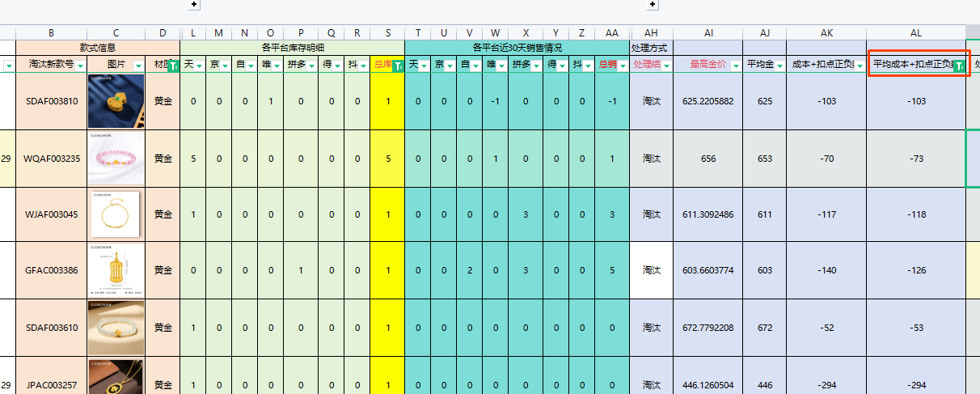This screenshot has width=980, height=394.
Task: Click the gold pendant thumbnail for SDAF003810
Action: 116,101
